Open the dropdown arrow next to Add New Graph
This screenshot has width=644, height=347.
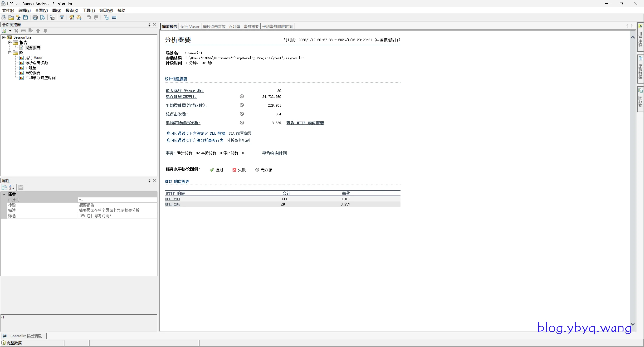point(10,31)
